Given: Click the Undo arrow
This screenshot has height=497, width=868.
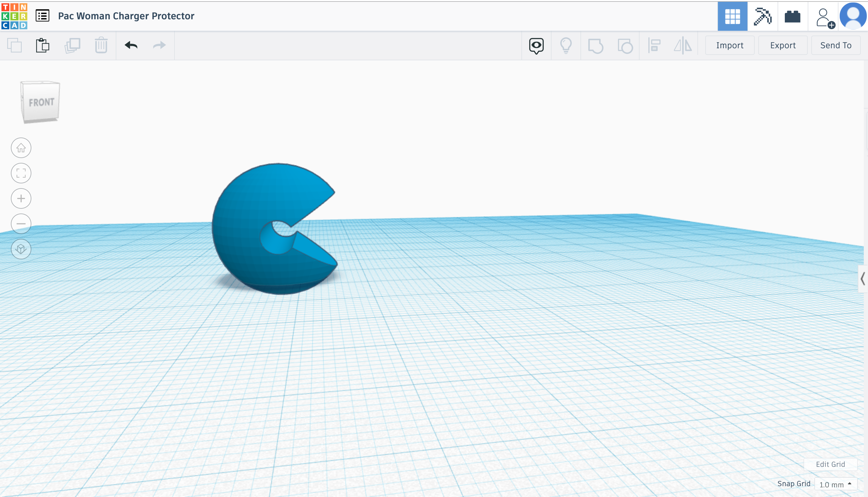Looking at the screenshot, I should tap(131, 45).
